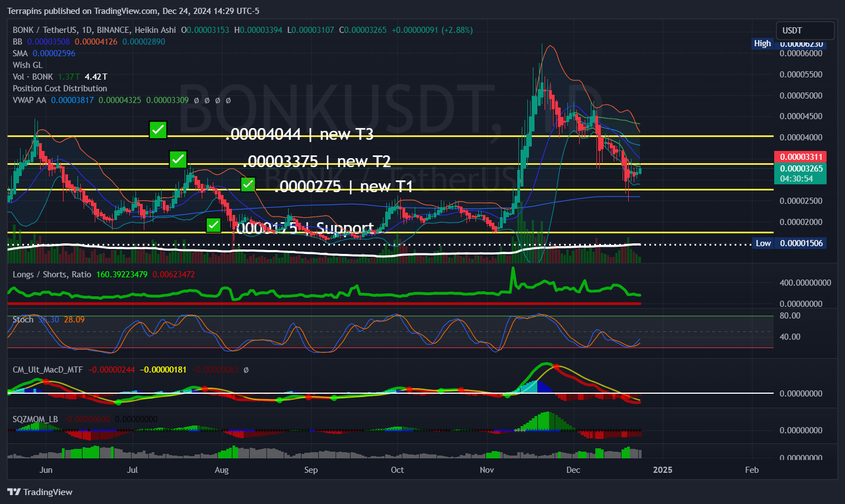The image size is (845, 504).
Task: Click the green 0.00003265 current price label
Action: [801, 169]
